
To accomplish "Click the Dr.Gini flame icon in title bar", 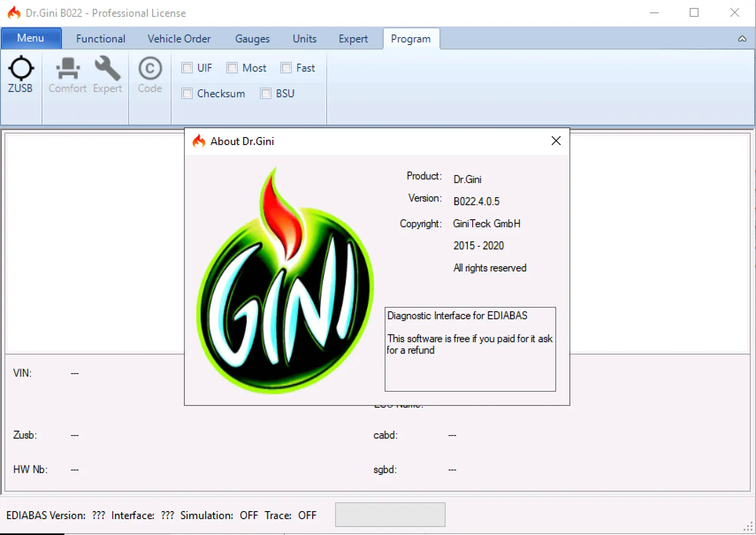I will tap(14, 13).
